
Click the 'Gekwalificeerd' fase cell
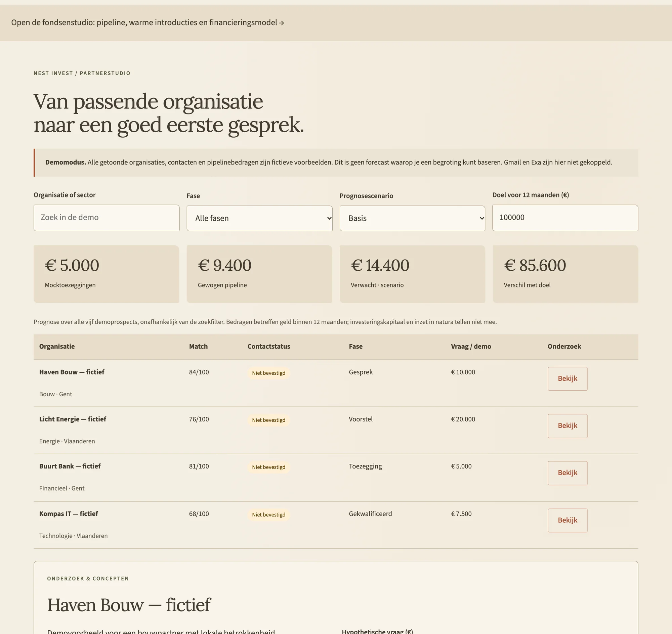pyautogui.click(x=370, y=514)
